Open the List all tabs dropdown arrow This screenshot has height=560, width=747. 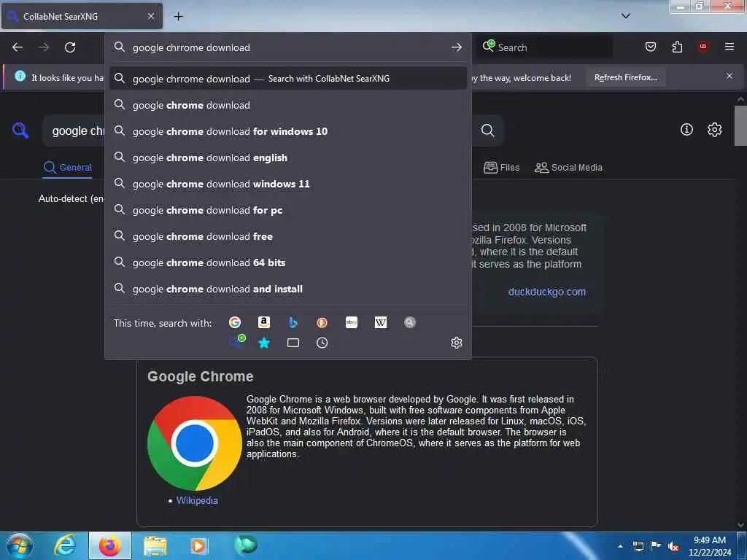pos(626,16)
